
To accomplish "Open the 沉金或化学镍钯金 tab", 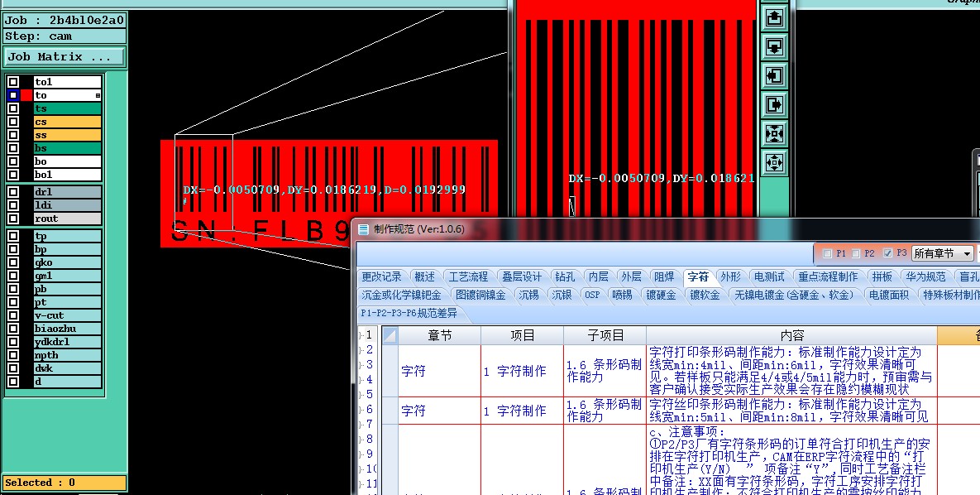I will tap(401, 295).
